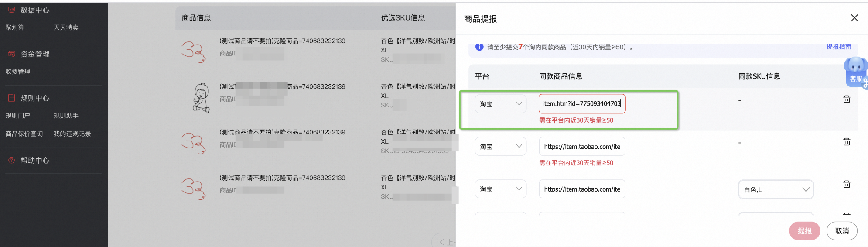Click the 取消 cancel button
Screen dimensions: 868x247
click(842, 231)
